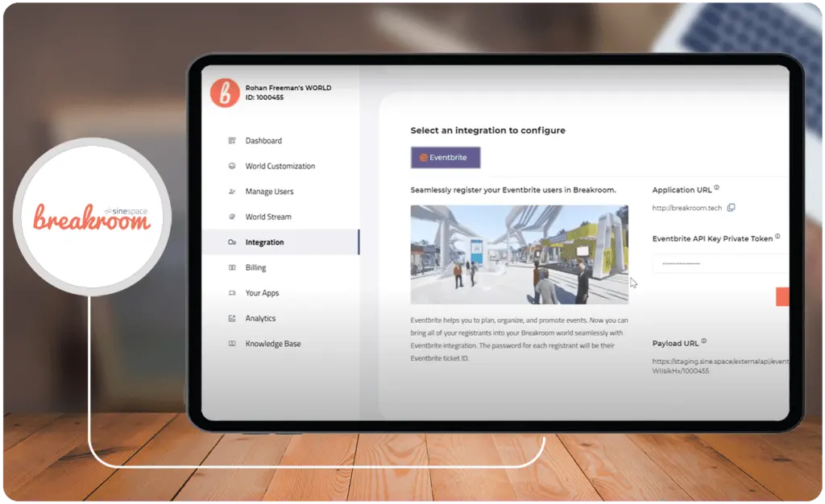Viewport: 825px width, 504px height.
Task: Click the Rohan Freeman's WORLD title
Action: pos(288,88)
